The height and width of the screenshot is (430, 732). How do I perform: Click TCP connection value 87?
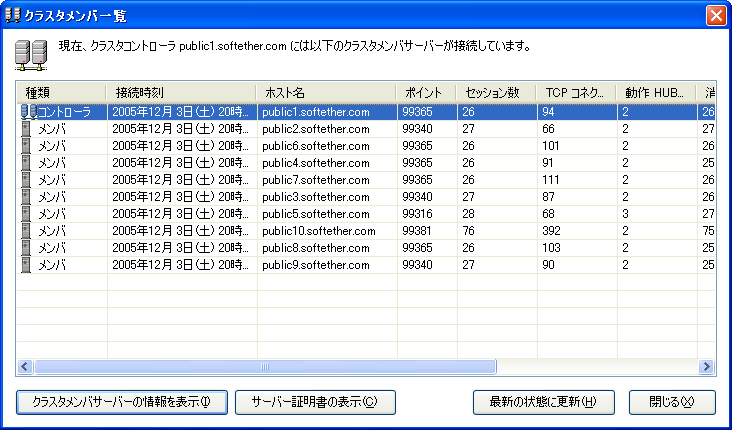click(548, 197)
